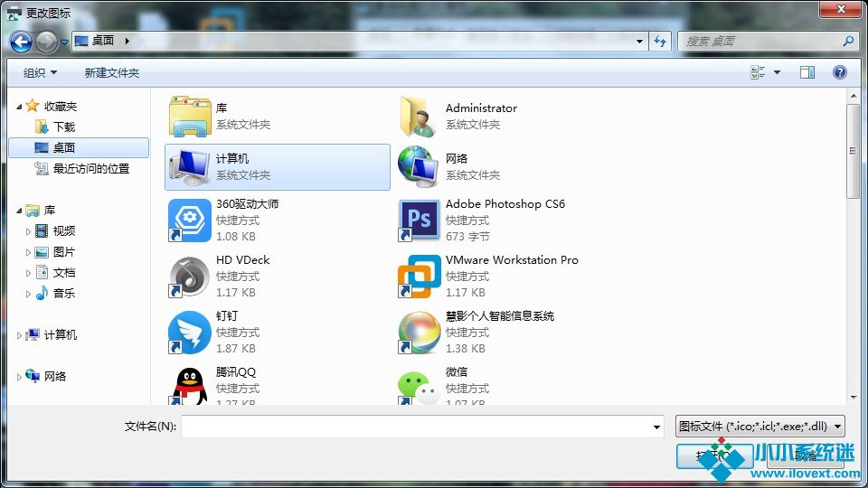The image size is (868, 488).
Task: Open 最近访问的位置 in sidebar
Action: click(90, 169)
